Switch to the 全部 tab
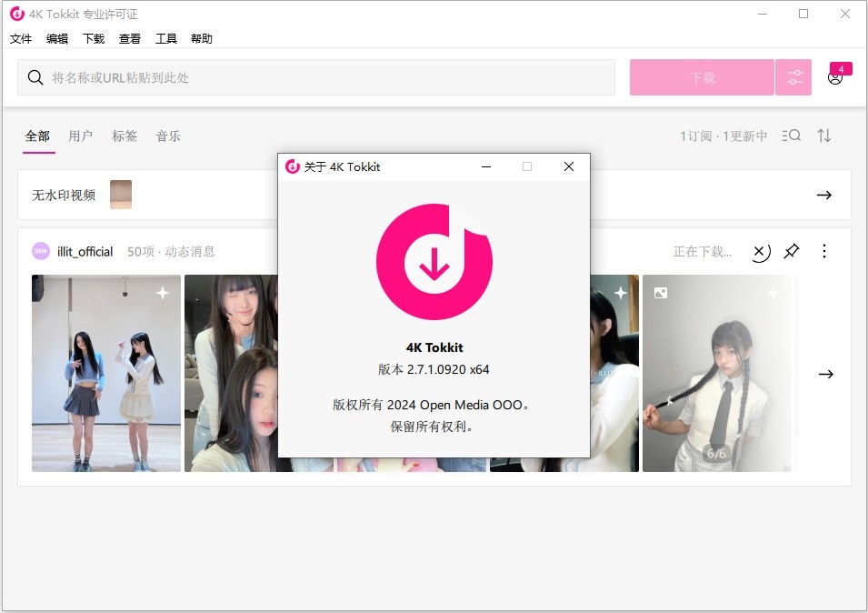 coord(37,136)
